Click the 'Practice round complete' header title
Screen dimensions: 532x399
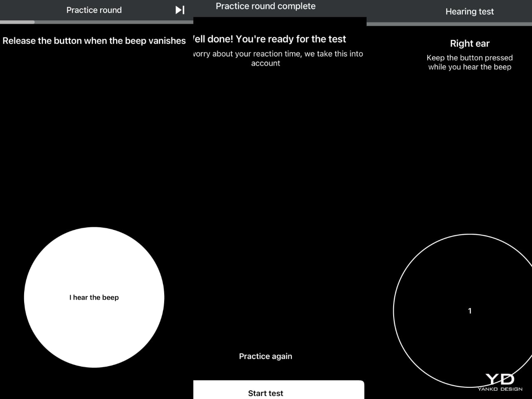point(266,6)
